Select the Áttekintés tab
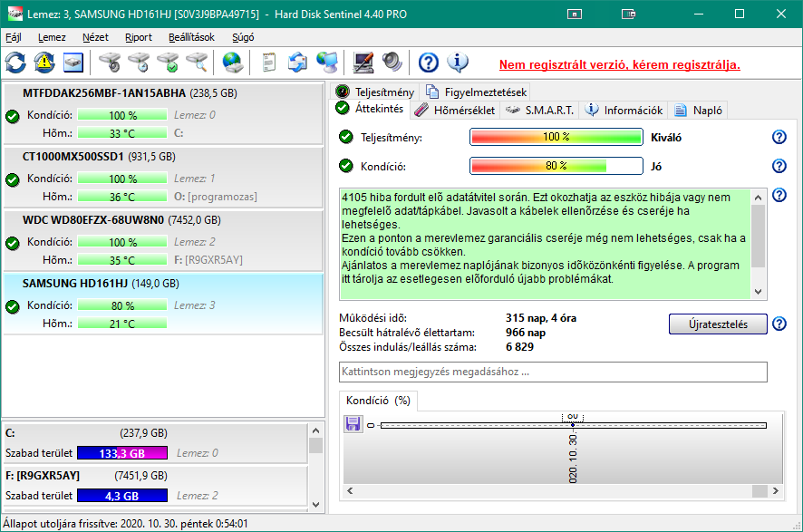This screenshot has width=803, height=532. pos(370,109)
